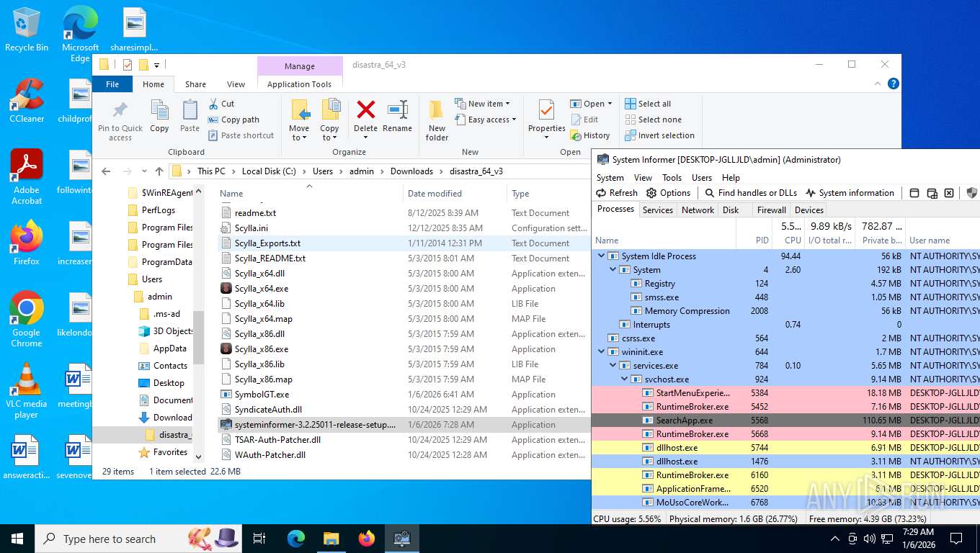
Task: Switch to the Share ribbon tab
Action: [195, 84]
